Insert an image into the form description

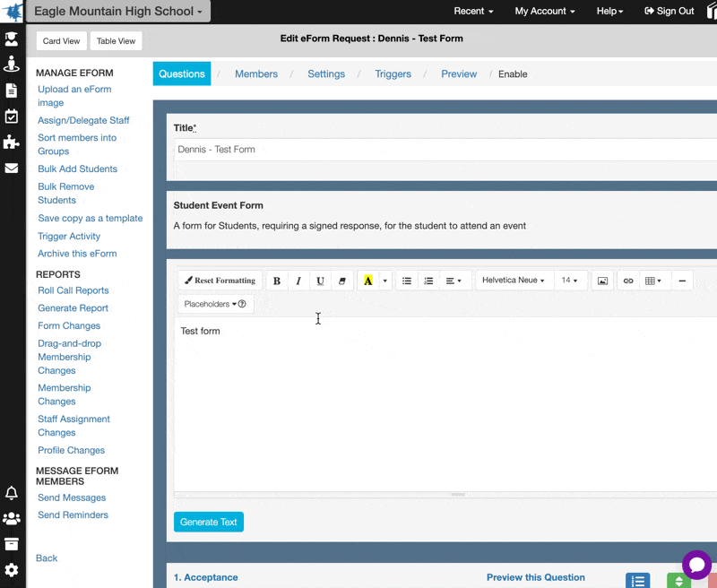point(601,281)
